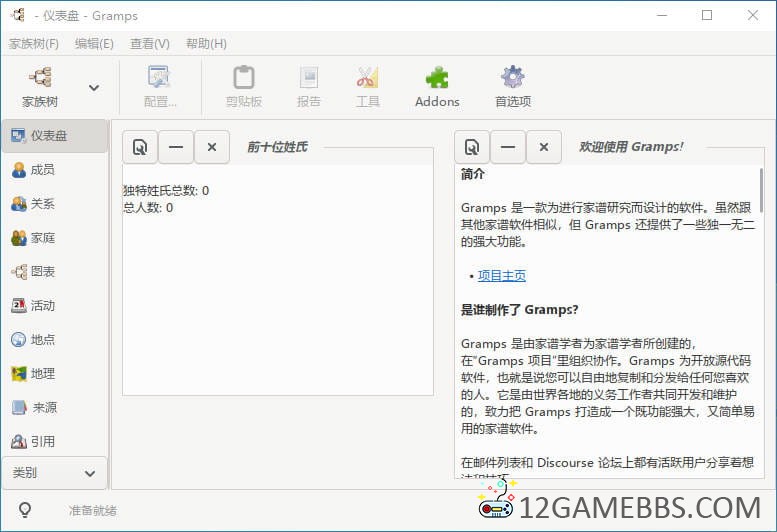
Task: Open the 查看(V) menu
Action: point(150,44)
